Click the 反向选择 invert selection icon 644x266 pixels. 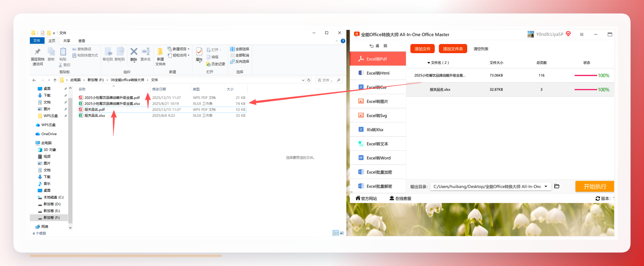(x=232, y=61)
